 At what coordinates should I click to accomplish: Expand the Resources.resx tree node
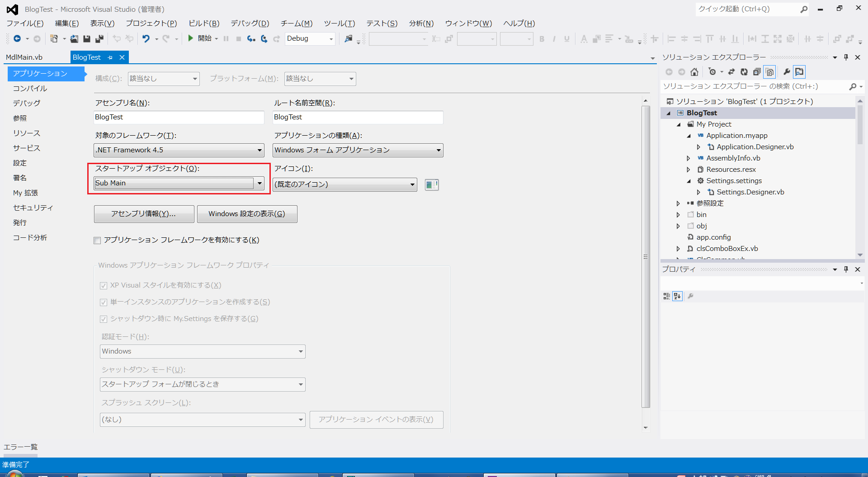pyautogui.click(x=689, y=170)
